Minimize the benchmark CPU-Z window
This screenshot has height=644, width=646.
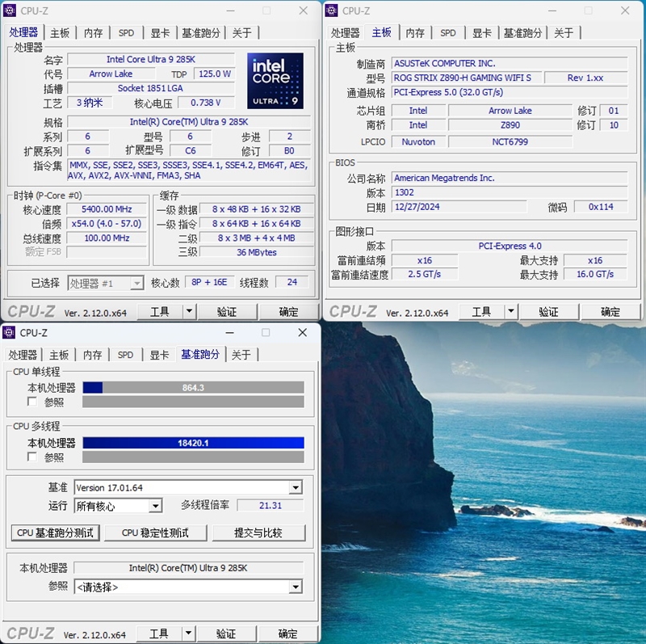click(x=229, y=332)
